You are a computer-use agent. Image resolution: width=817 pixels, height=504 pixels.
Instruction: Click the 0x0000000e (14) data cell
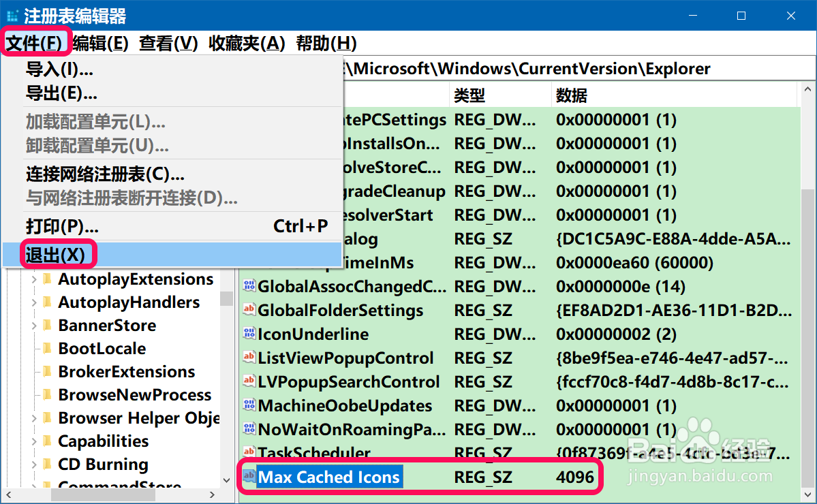(x=621, y=286)
